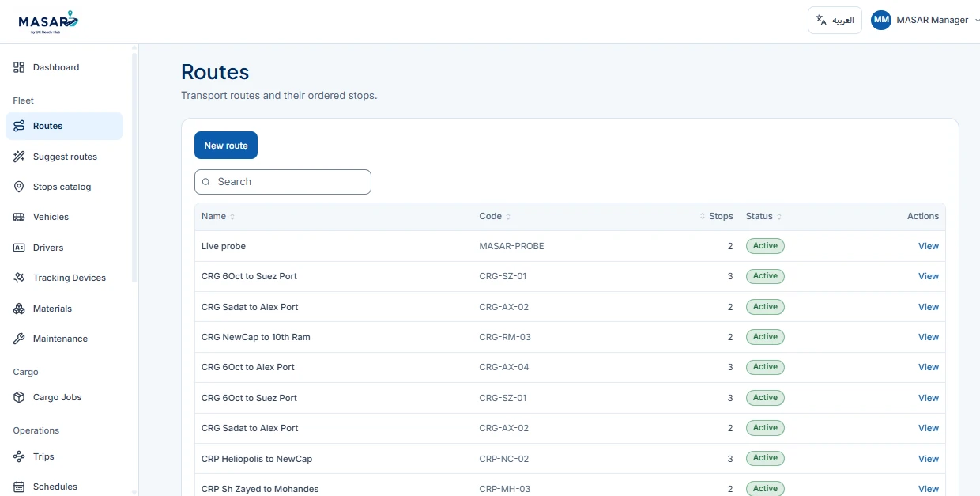This screenshot has height=496, width=980.
Task: Click Active badge in CRG-RM-03 row
Action: [x=765, y=337]
